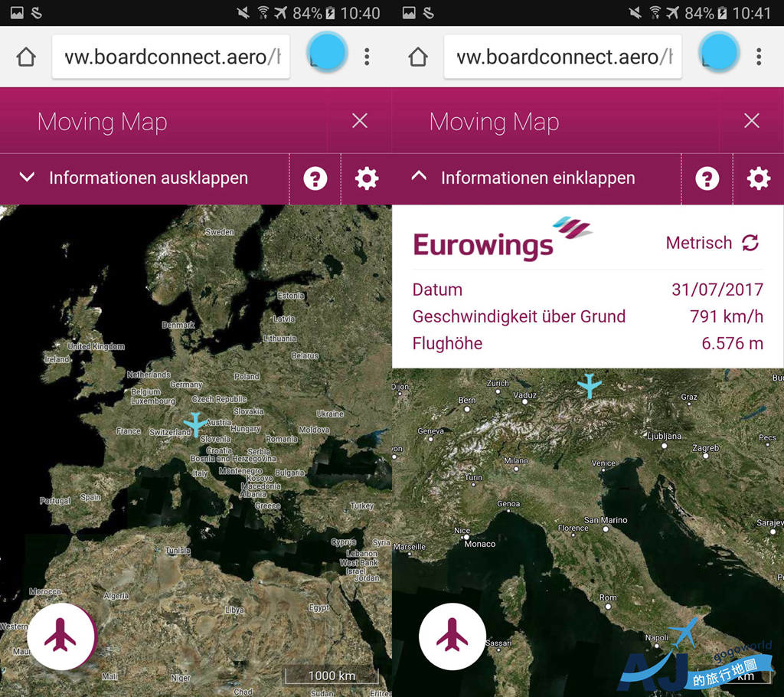
Task: Tap the Turkey label on left map
Action: (x=362, y=506)
